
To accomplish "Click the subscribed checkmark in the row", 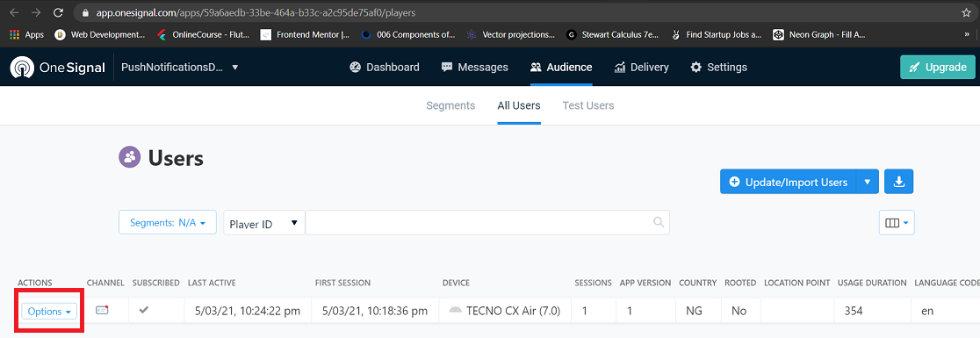I will (x=144, y=310).
